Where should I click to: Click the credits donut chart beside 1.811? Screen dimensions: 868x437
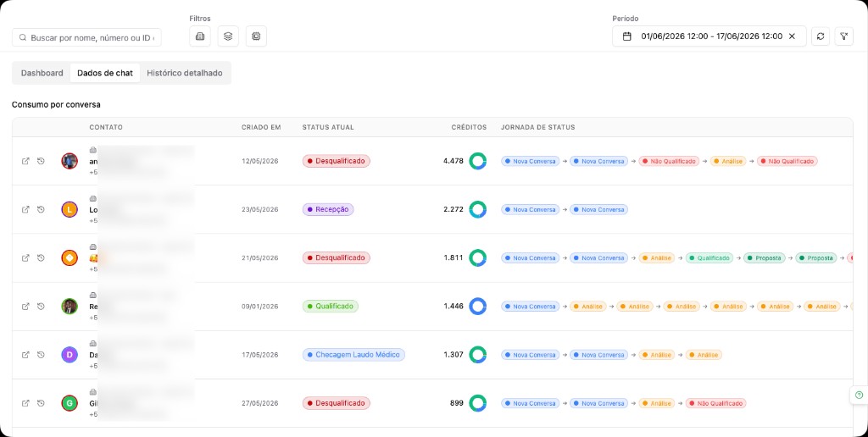point(478,257)
